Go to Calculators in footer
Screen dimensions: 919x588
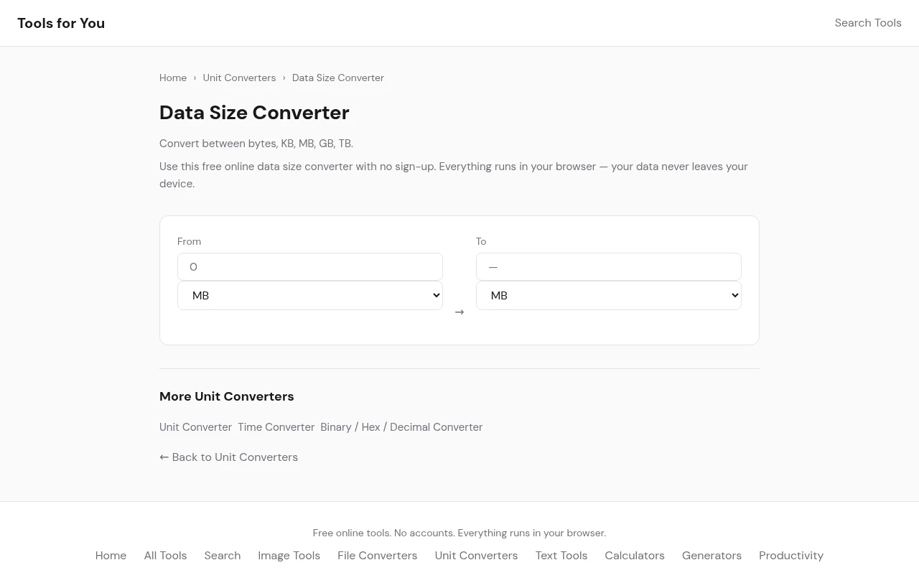[x=634, y=556]
